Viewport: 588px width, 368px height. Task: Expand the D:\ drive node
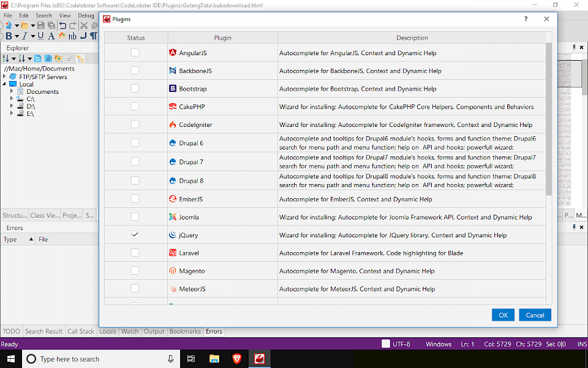coord(12,106)
